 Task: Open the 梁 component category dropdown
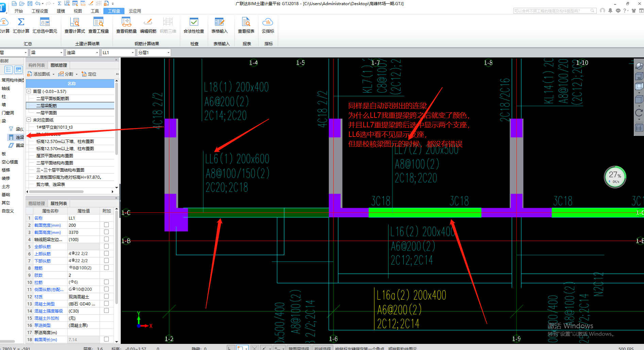tap(62, 53)
